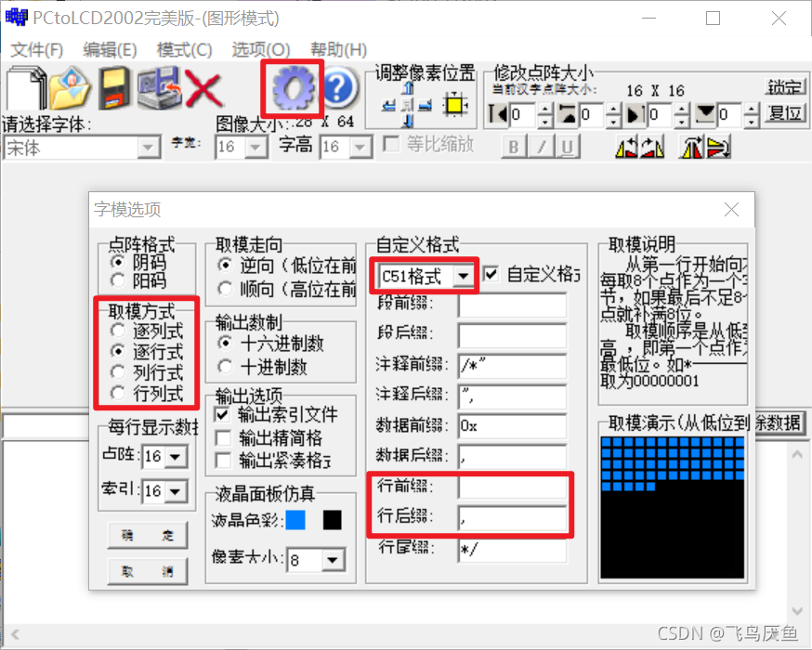Move pixels left with the blue arrow
Viewport: 812px width, 650px height.
click(x=389, y=106)
